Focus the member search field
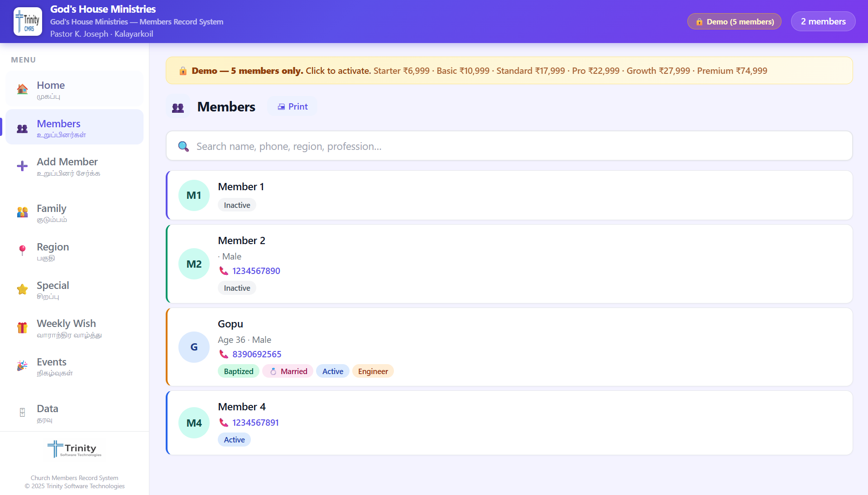Viewport: 868px width, 495px height. coord(509,146)
